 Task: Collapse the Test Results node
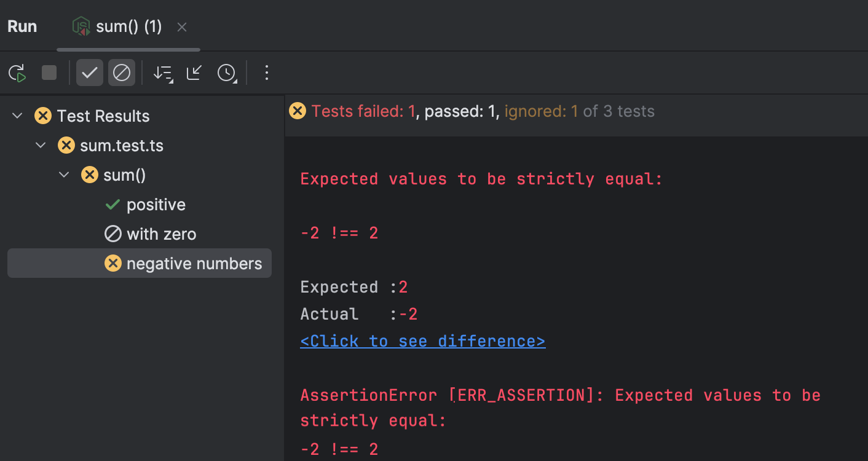pos(18,116)
